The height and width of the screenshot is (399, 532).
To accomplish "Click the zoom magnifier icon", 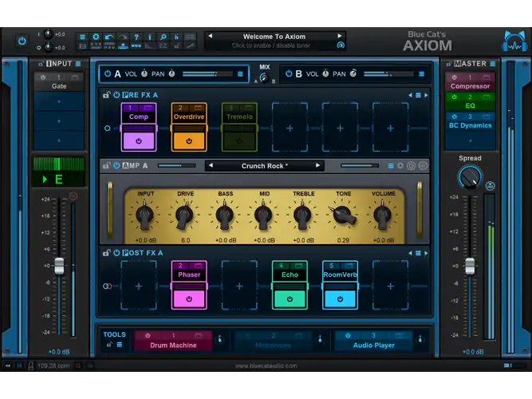I will (164, 37).
